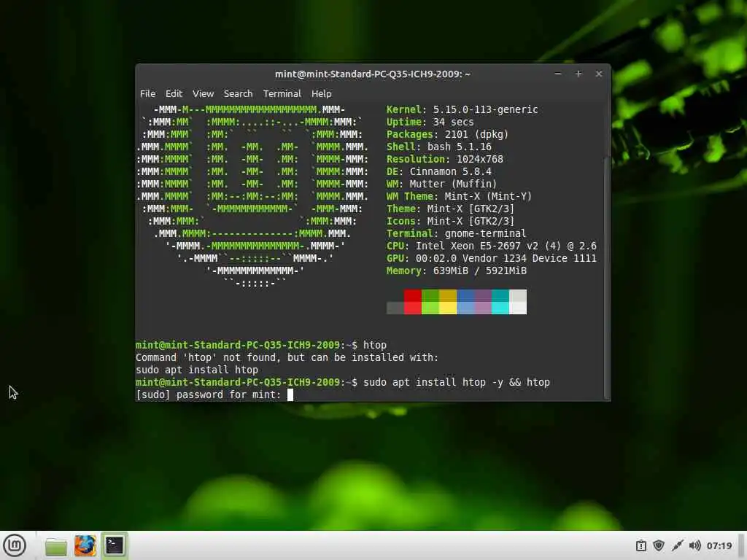This screenshot has height=560, width=747.
Task: Click the 'sudo apt install htop -y && htop' command
Action: [x=457, y=382]
